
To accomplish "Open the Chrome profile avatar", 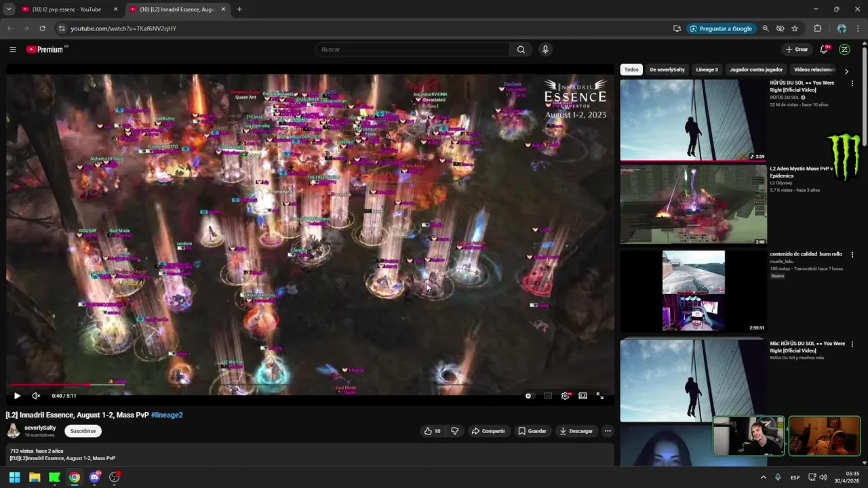I will (x=842, y=28).
